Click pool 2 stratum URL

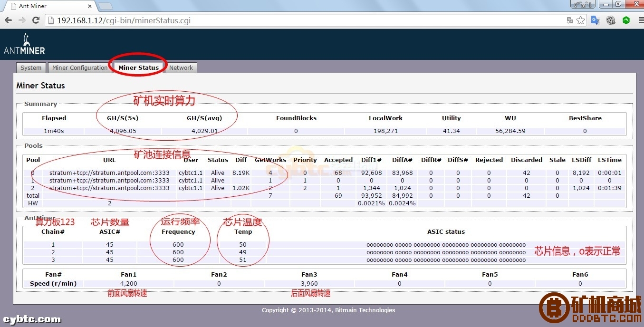(109, 188)
